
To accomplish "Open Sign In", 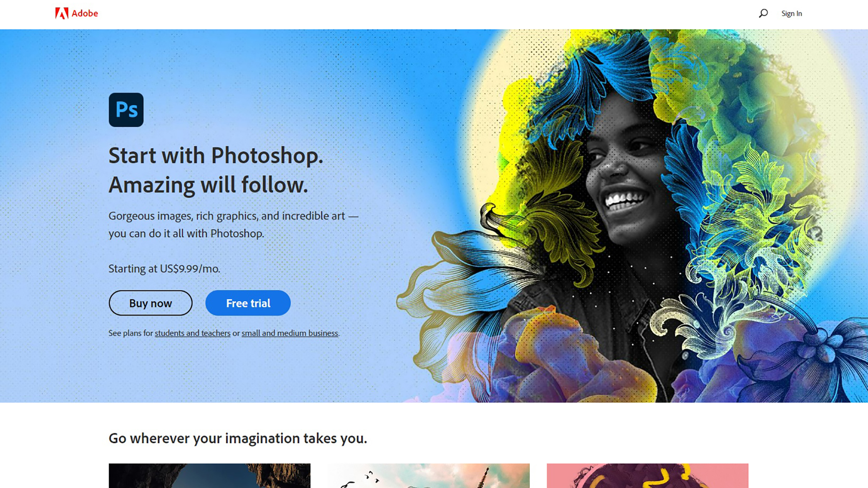I will pos(791,13).
